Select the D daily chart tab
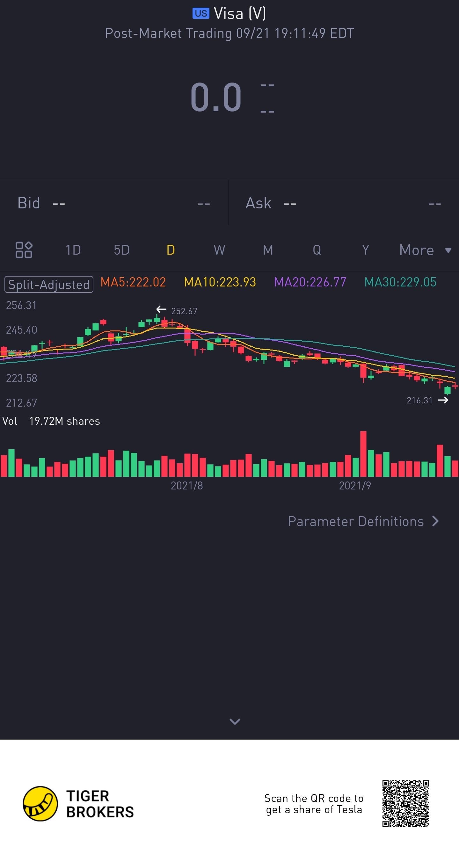Viewport: 459px width, 868px height. pos(171,250)
